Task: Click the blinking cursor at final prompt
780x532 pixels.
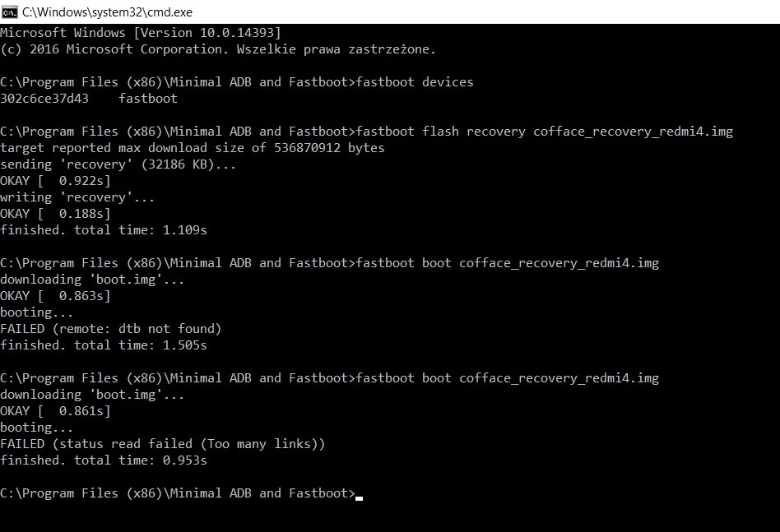Action: (x=360, y=497)
